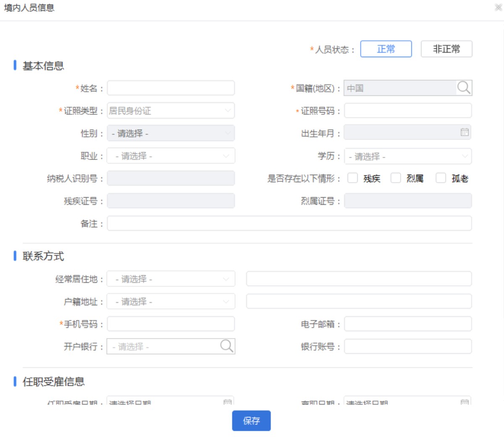This screenshot has height=437, width=504.
Task: Open the 性别 dropdown
Action: (171, 133)
